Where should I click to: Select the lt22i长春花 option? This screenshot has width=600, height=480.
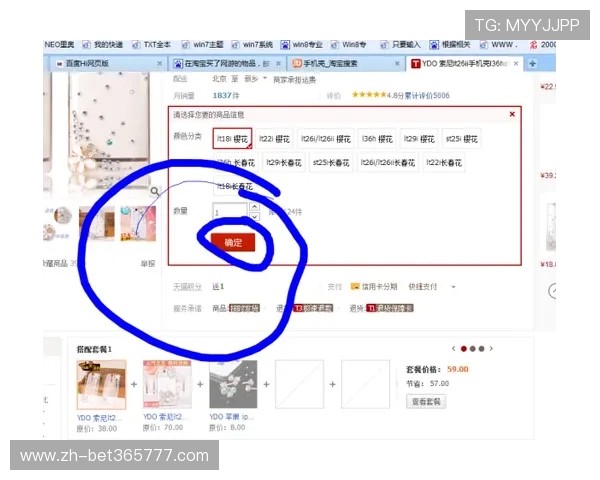tap(443, 163)
